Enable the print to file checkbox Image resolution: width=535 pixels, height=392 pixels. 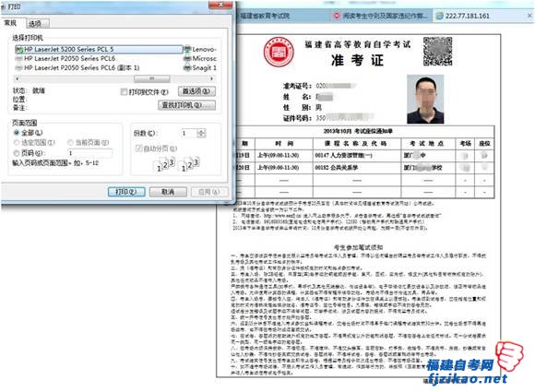pos(124,91)
